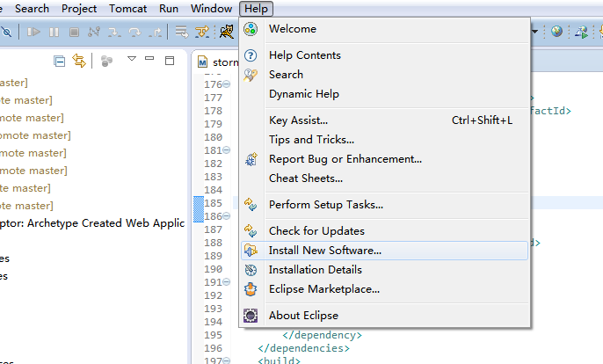
Task: Choose Welcome from Help menu
Action: [385, 29]
